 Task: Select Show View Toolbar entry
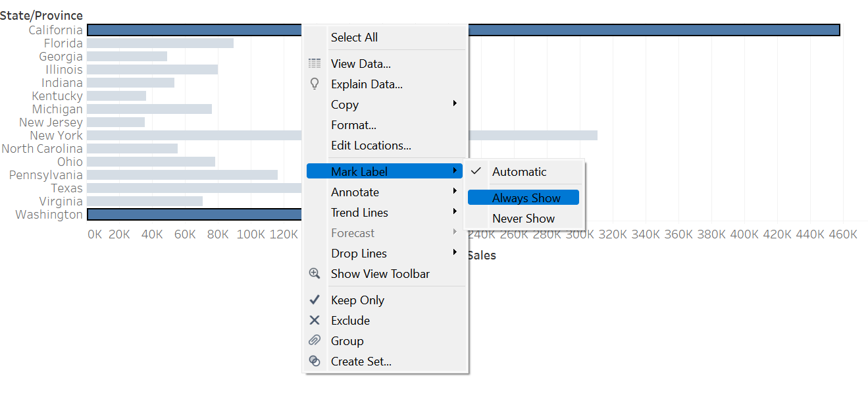[x=385, y=274]
